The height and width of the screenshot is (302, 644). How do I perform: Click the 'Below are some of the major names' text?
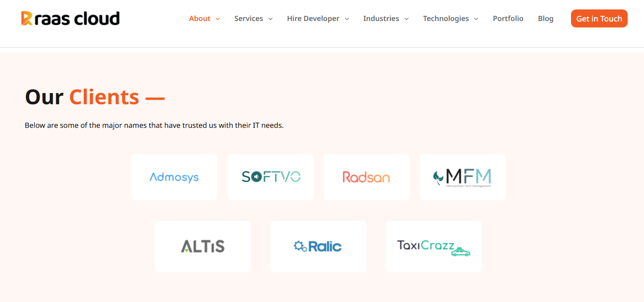154,125
